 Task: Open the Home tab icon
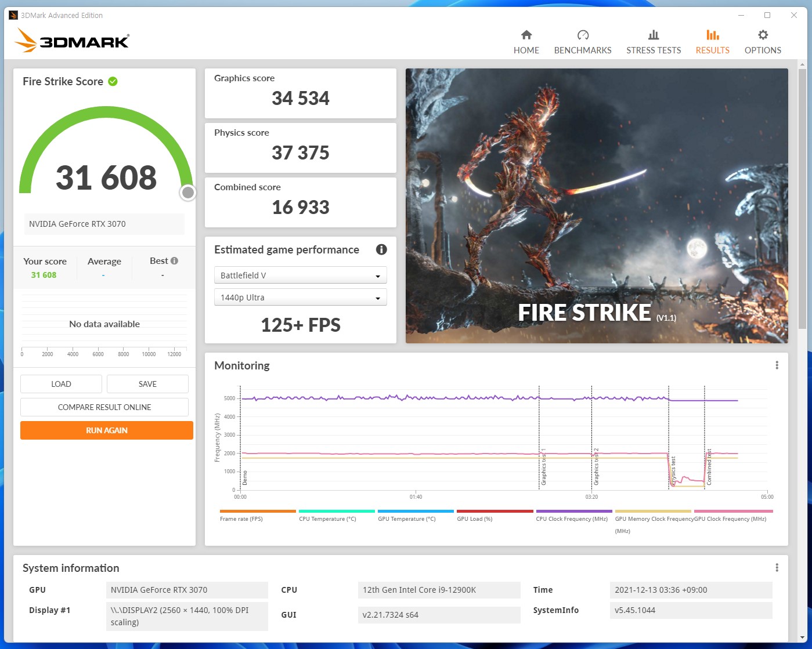click(526, 35)
